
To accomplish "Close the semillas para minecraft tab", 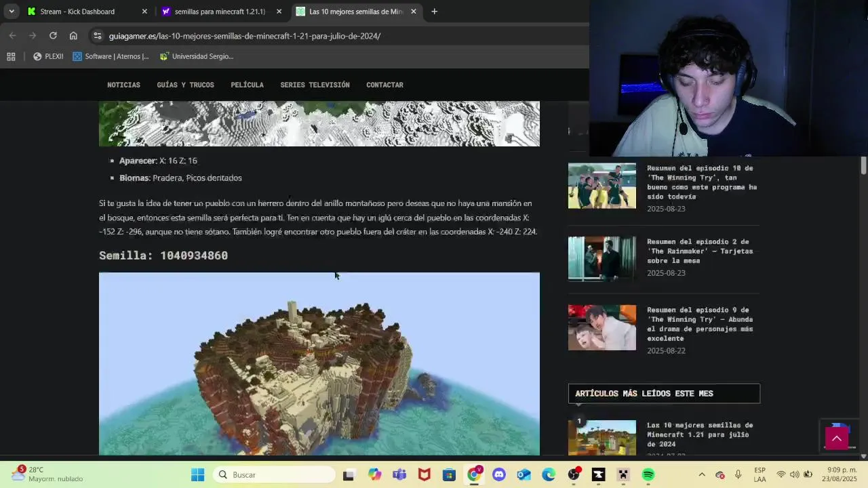I will 279,12.
